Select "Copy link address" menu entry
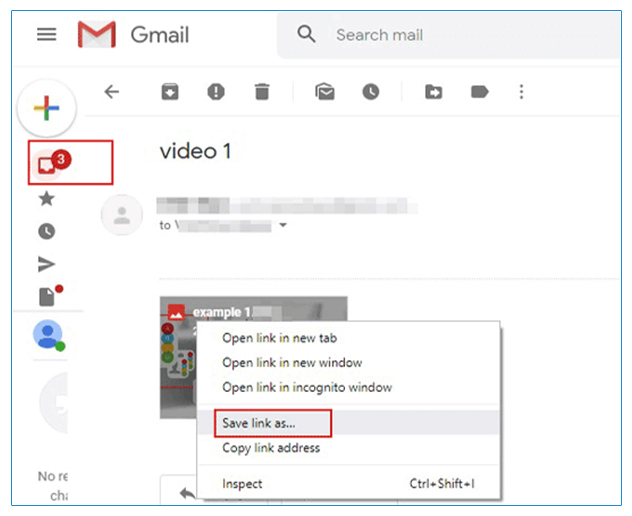Viewport: 632px width, 516px height. [271, 448]
